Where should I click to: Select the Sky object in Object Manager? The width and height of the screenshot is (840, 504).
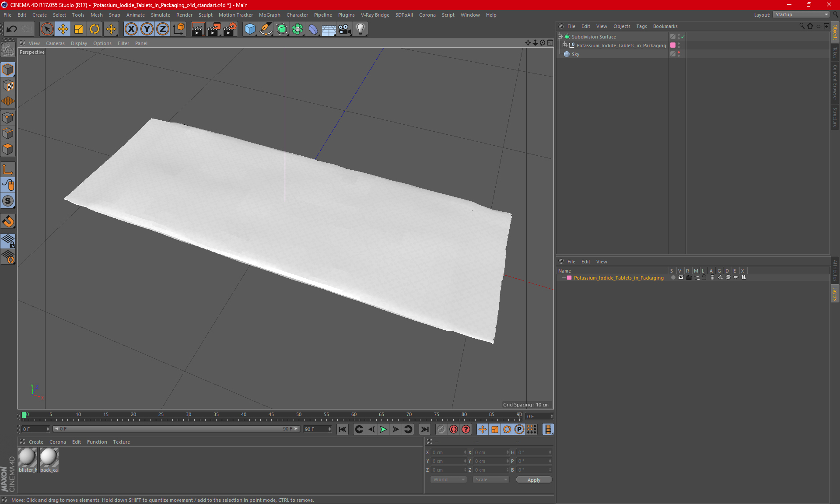(x=575, y=54)
